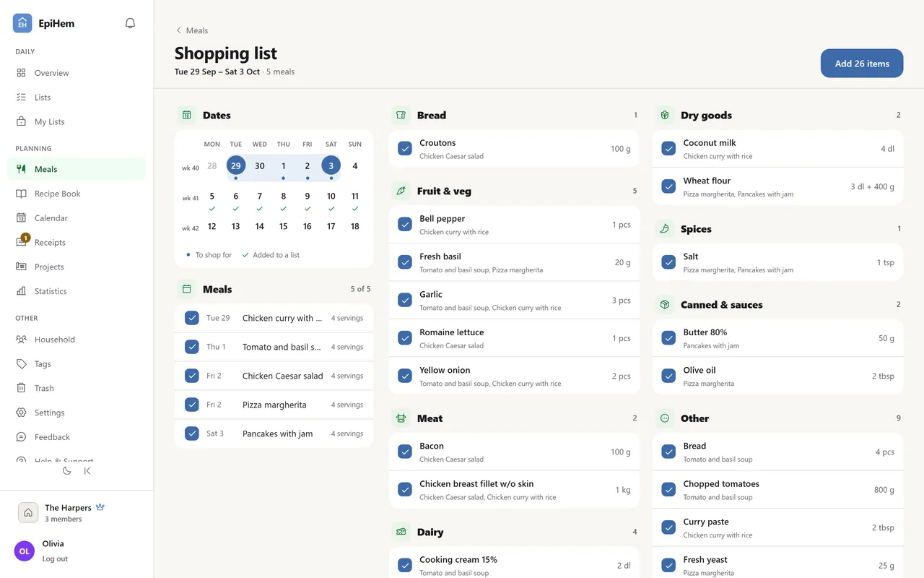The height and width of the screenshot is (578, 924).
Task: Click the Add 26 items button
Action: (x=862, y=64)
